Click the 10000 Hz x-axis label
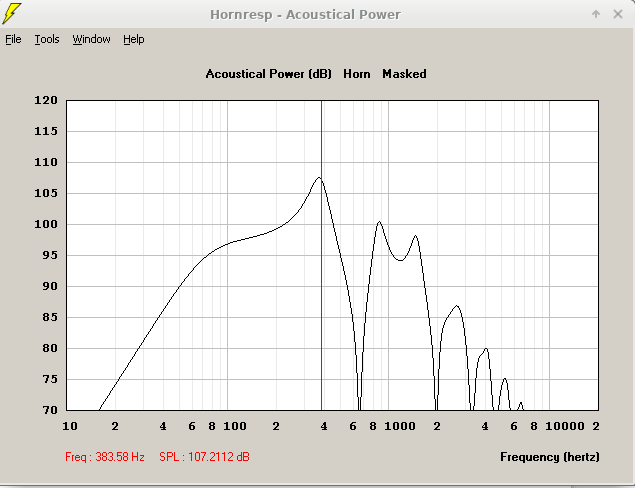This screenshot has height=488, width=635. tap(565, 426)
